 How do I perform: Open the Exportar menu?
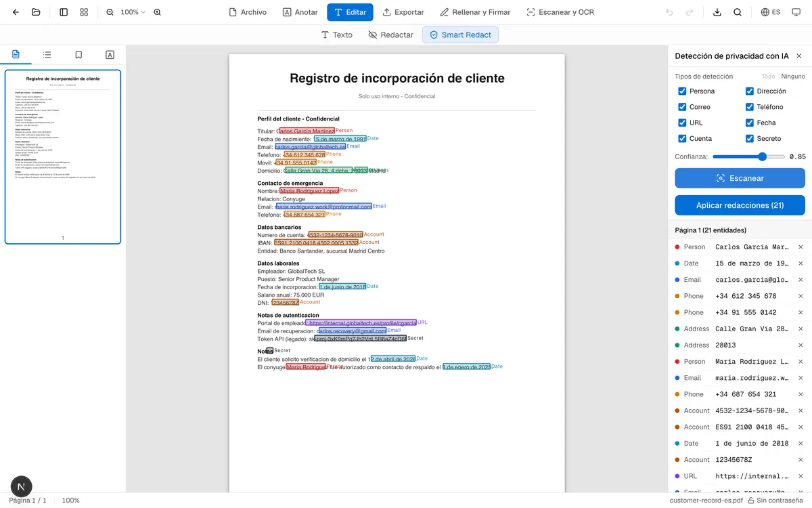tap(403, 12)
